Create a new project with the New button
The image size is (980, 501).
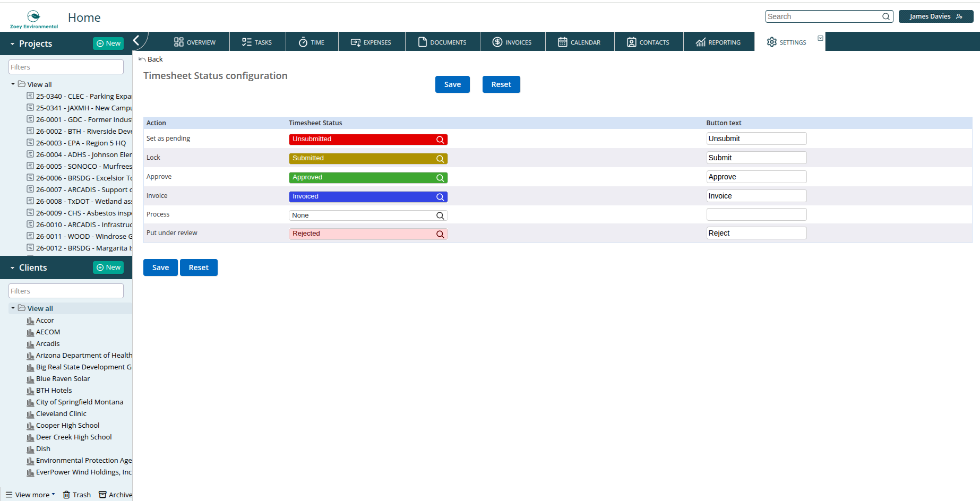point(108,44)
